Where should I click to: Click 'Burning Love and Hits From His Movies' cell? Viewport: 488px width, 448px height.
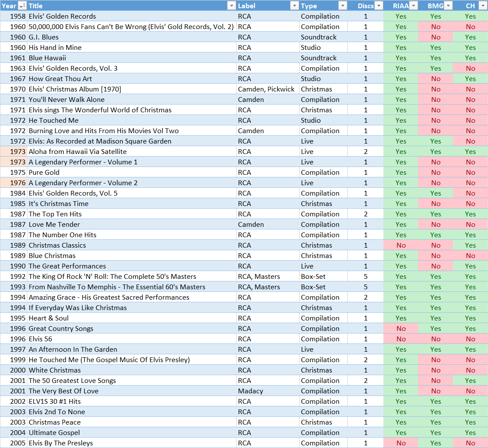[132, 131]
